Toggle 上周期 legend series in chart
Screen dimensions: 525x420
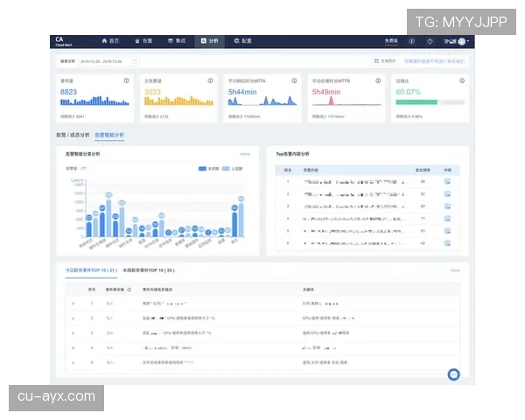pyautogui.click(x=231, y=167)
